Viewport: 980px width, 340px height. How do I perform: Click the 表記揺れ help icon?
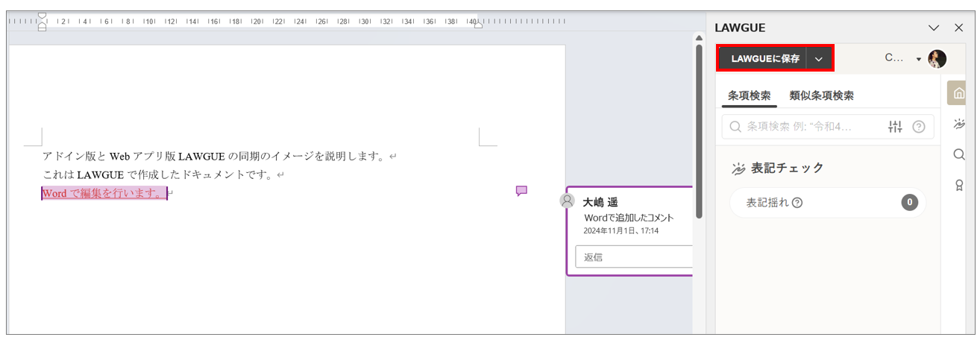click(797, 203)
